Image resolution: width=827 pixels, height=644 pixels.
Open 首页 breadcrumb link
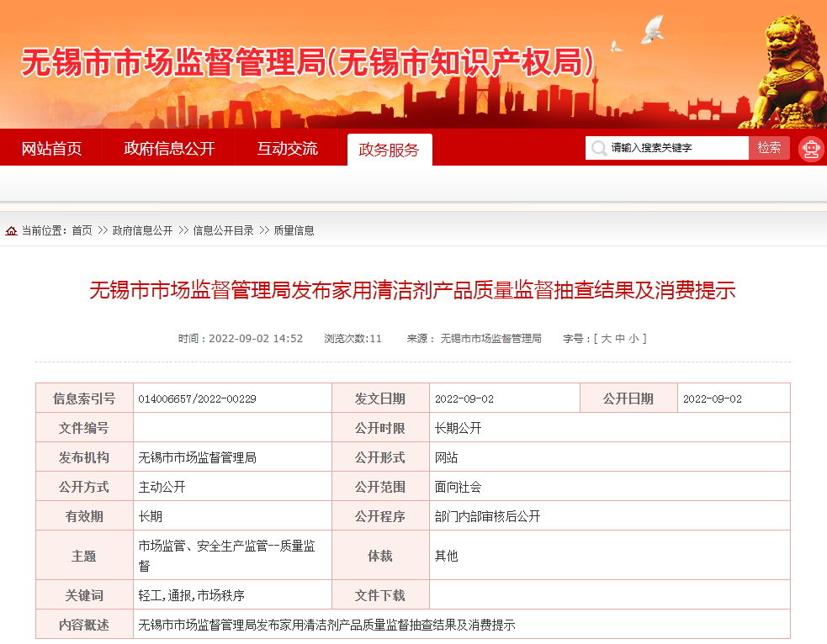(82, 230)
